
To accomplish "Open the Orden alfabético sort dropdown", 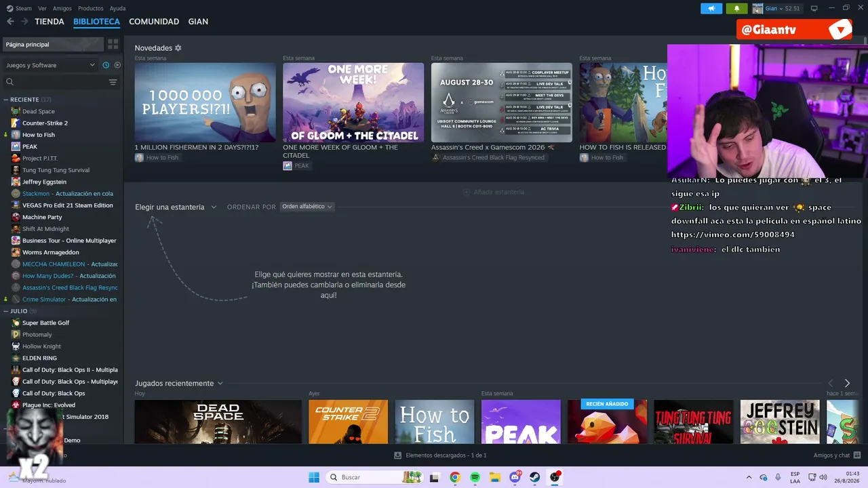I will [307, 207].
